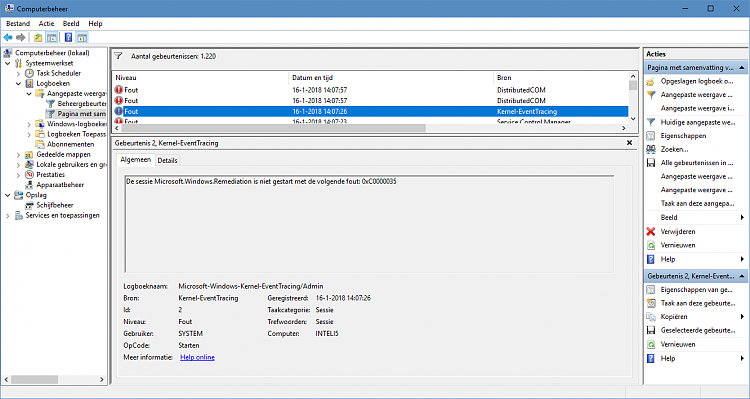This screenshot has width=750, height=399.
Task: Select Services en toepassingen node
Action: tap(63, 215)
